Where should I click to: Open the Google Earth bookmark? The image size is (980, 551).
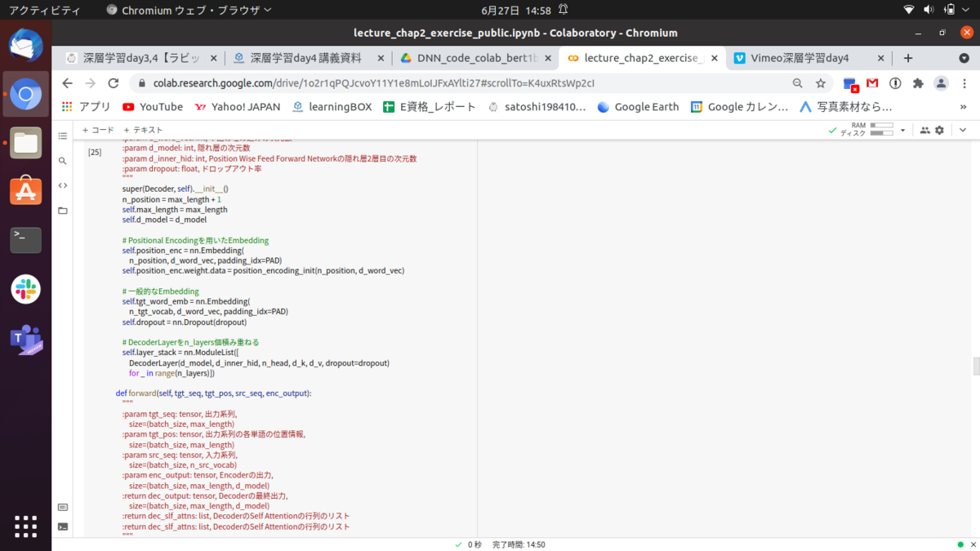(639, 107)
